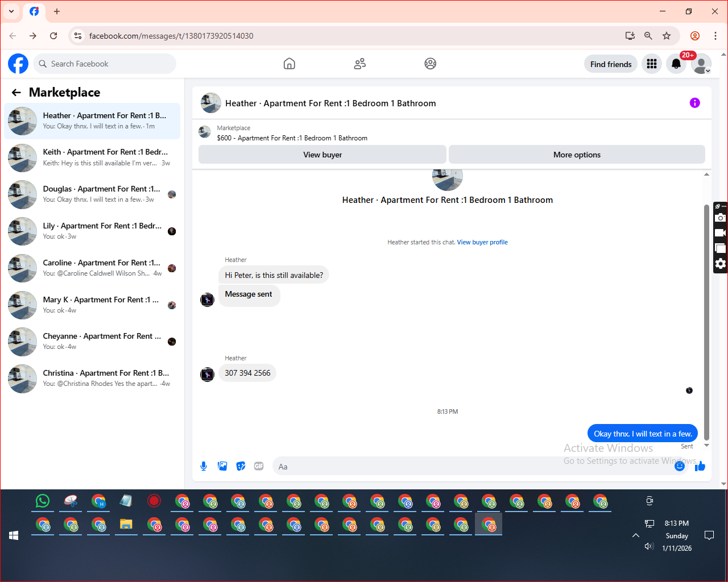The height and width of the screenshot is (582, 728).
Task: Send a thumbs-up like
Action: 700,467
